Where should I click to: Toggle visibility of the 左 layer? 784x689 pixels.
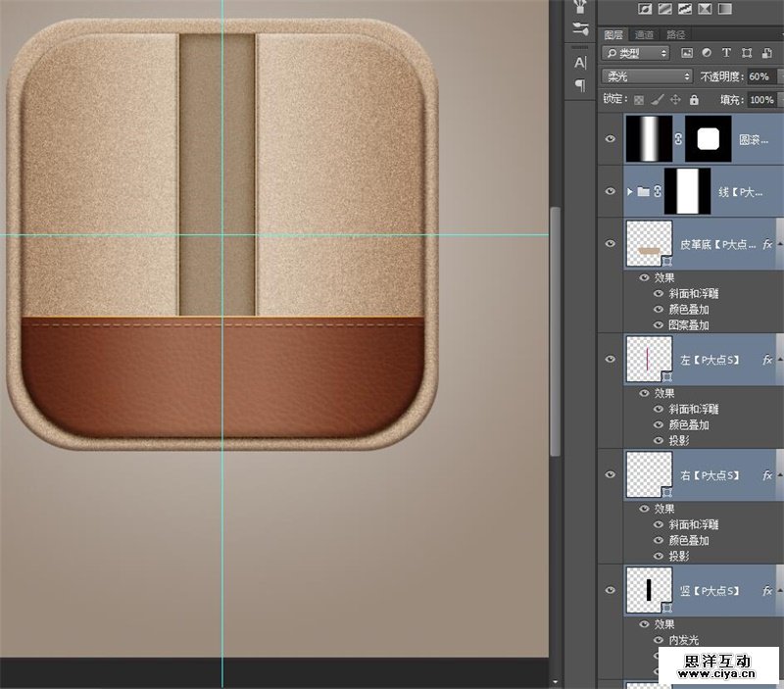coord(612,360)
